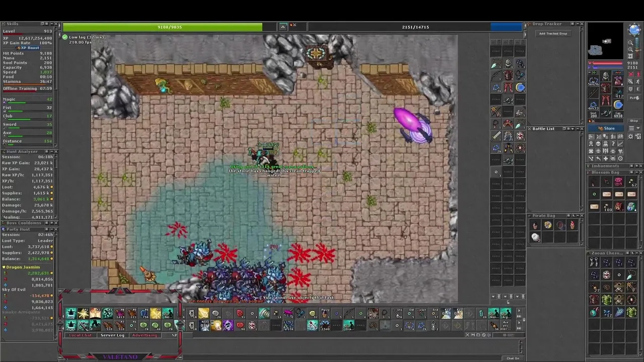Viewport: 644px width, 362px height.
Task: Switch to the Advertising tab
Action: click(x=145, y=335)
